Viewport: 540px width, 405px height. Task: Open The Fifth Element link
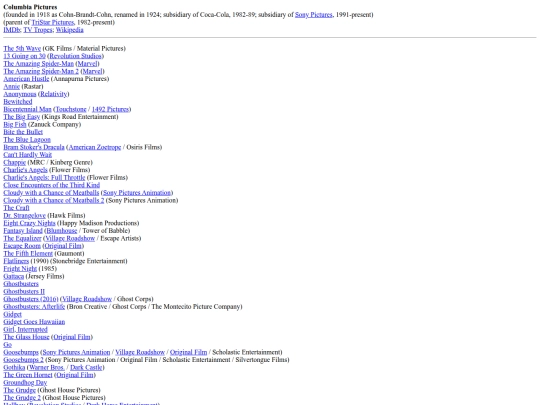[x=28, y=253]
